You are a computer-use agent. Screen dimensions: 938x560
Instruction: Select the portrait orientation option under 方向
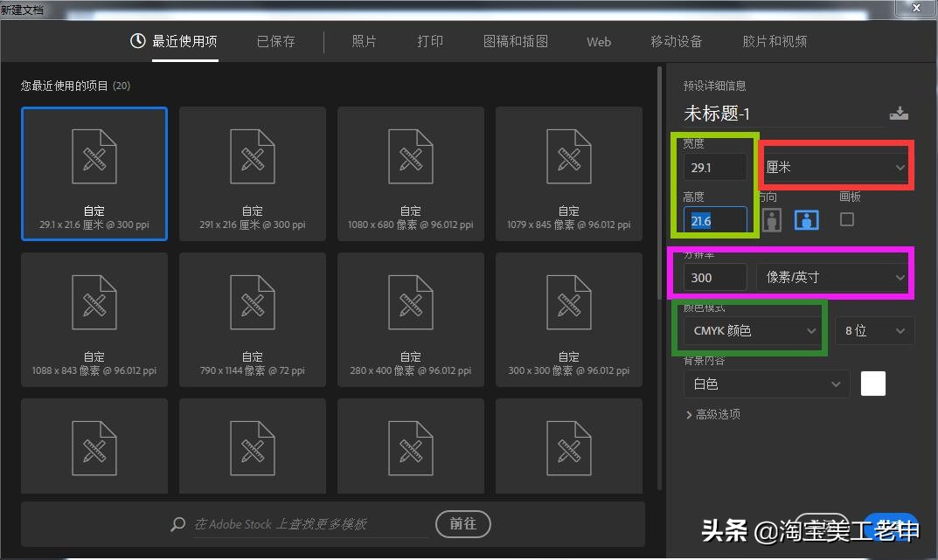(772, 219)
